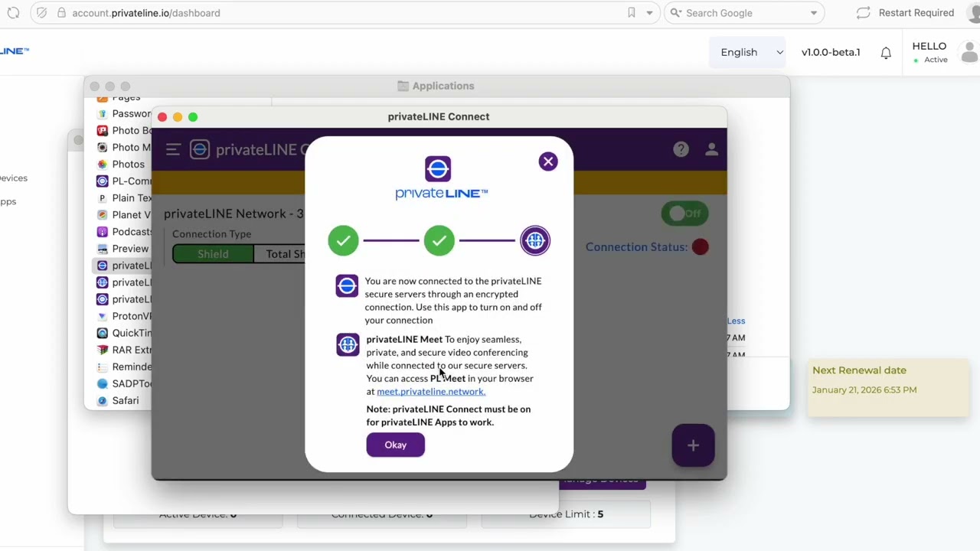This screenshot has height=551, width=980.
Task: Open the meet.privateline.network link
Action: pyautogui.click(x=431, y=391)
